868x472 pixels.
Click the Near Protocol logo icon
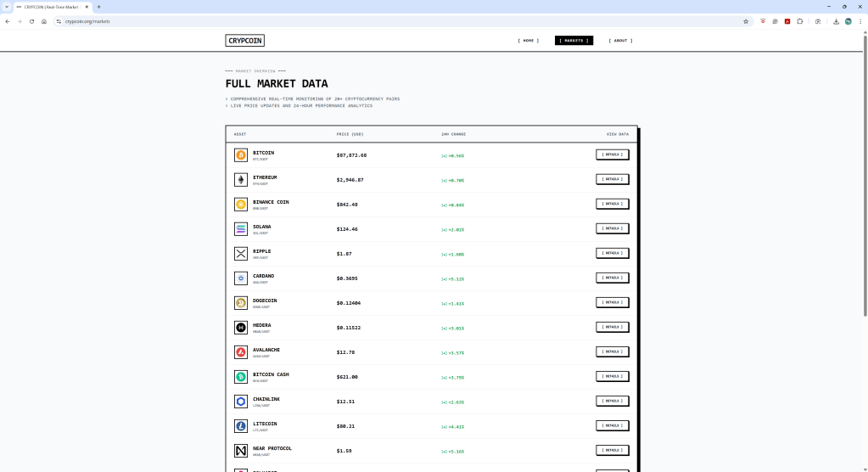coord(240,451)
